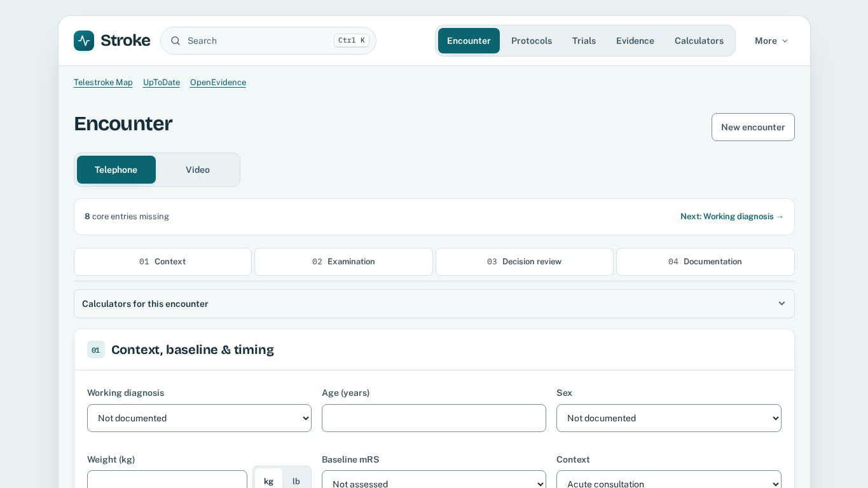Click the More menu chevron icon
This screenshot has width=868, height=488.
coord(785,41)
